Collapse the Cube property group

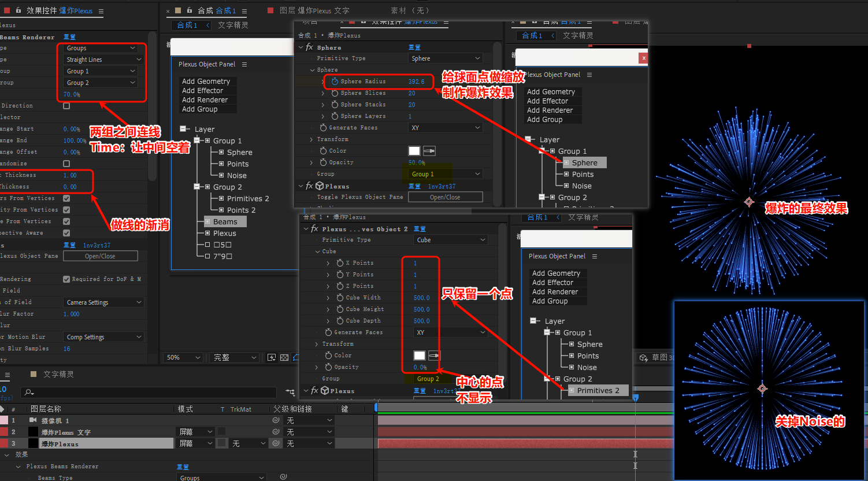(318, 251)
